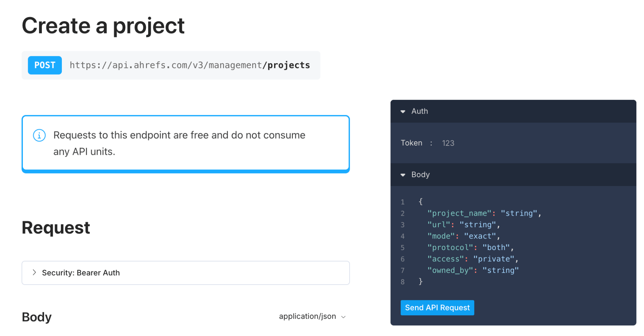Click the Send API Request button
Screen dimensions: 644x336
coord(437,308)
